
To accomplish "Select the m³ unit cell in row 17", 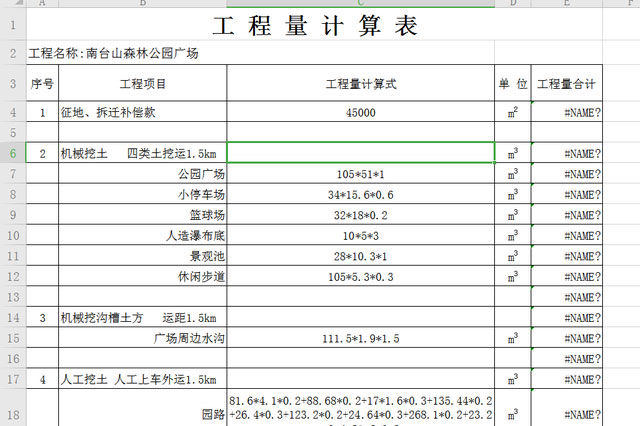I will coord(513,379).
